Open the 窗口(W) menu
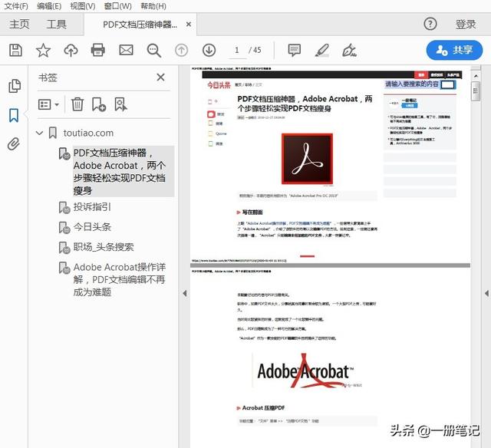The width and height of the screenshot is (491, 448). tap(117, 6)
